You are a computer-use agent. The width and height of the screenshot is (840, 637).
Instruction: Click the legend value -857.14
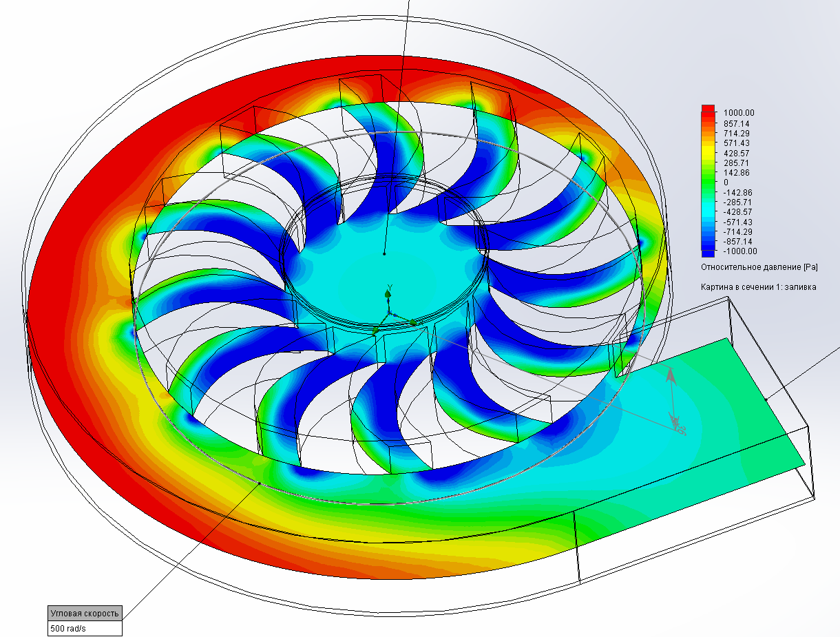[736, 242]
